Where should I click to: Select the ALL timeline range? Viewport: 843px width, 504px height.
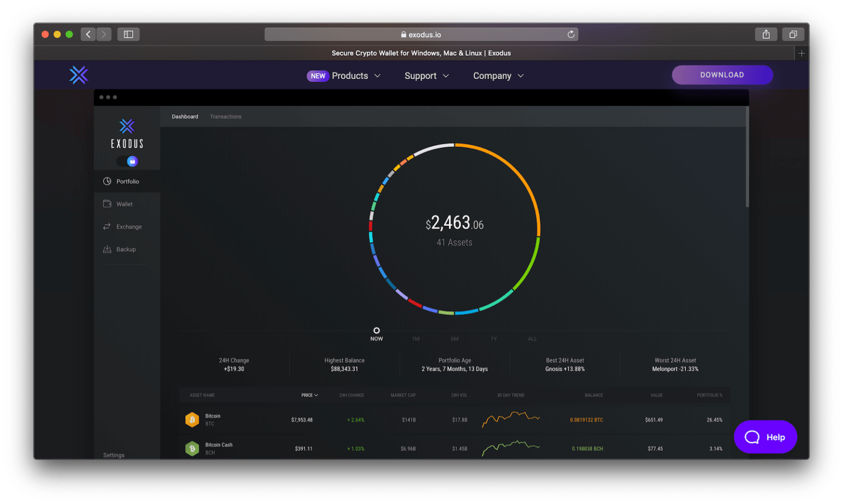click(x=532, y=339)
